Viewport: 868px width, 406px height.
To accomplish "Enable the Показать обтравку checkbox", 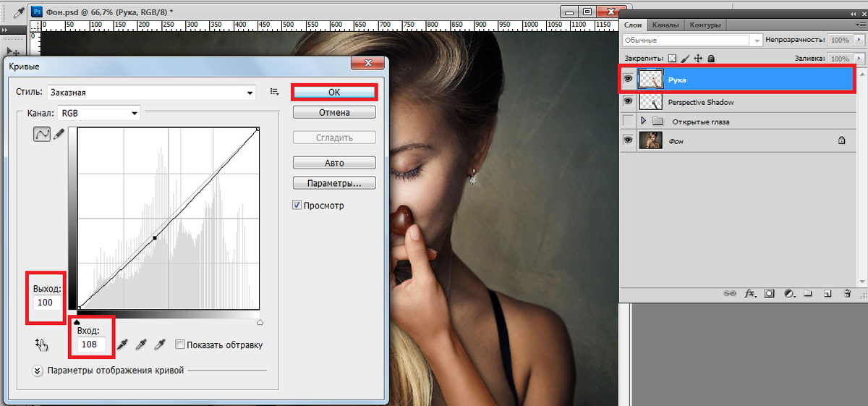I will tap(180, 345).
